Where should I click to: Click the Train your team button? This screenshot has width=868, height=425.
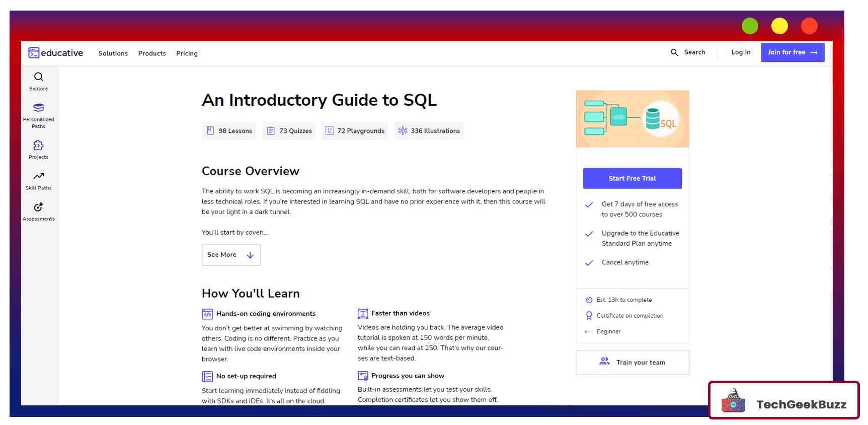pyautogui.click(x=632, y=363)
